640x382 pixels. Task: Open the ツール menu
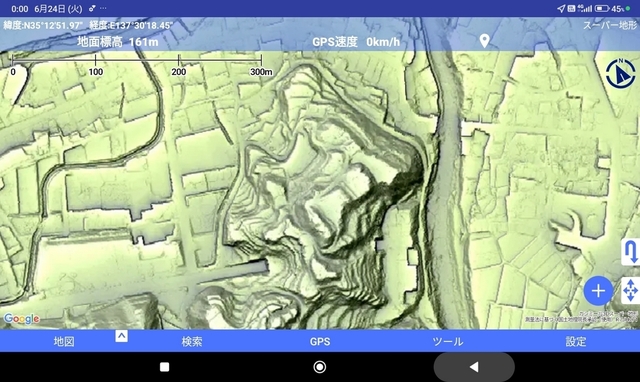coord(448,342)
